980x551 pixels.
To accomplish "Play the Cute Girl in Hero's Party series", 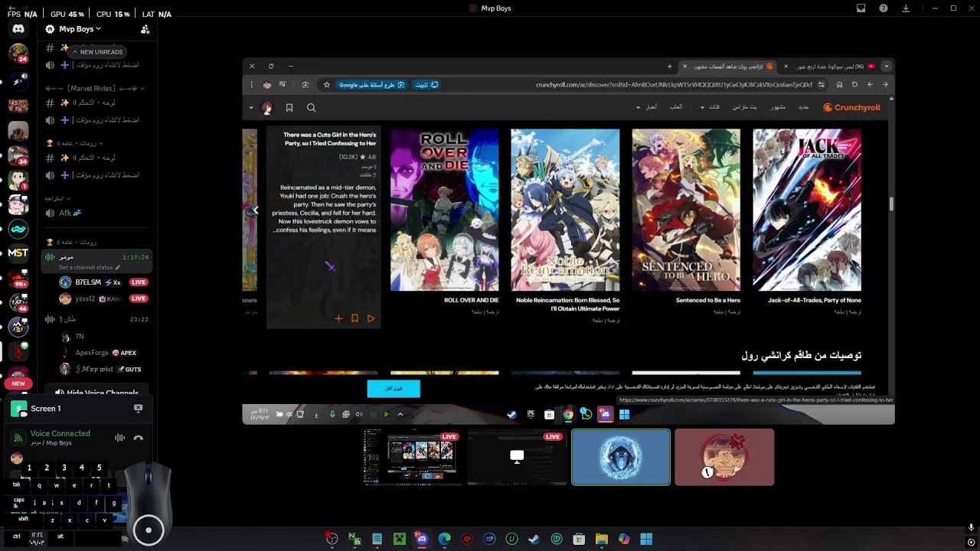I will (371, 318).
